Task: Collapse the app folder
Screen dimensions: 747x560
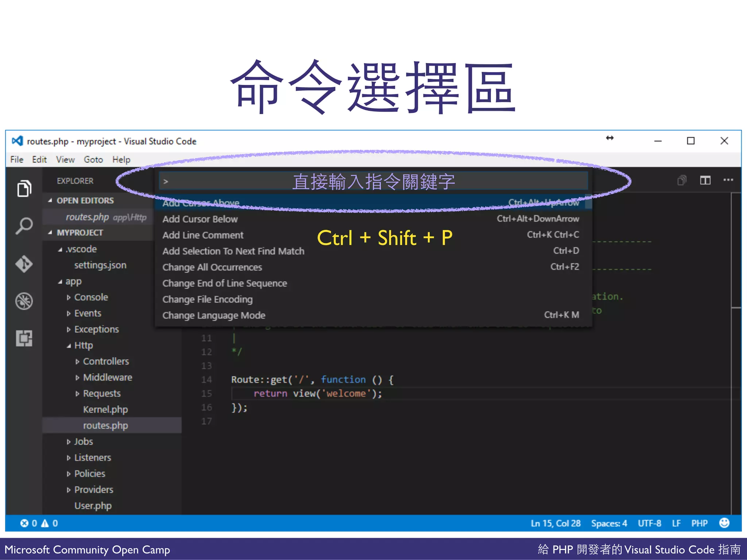Action: coord(60,282)
